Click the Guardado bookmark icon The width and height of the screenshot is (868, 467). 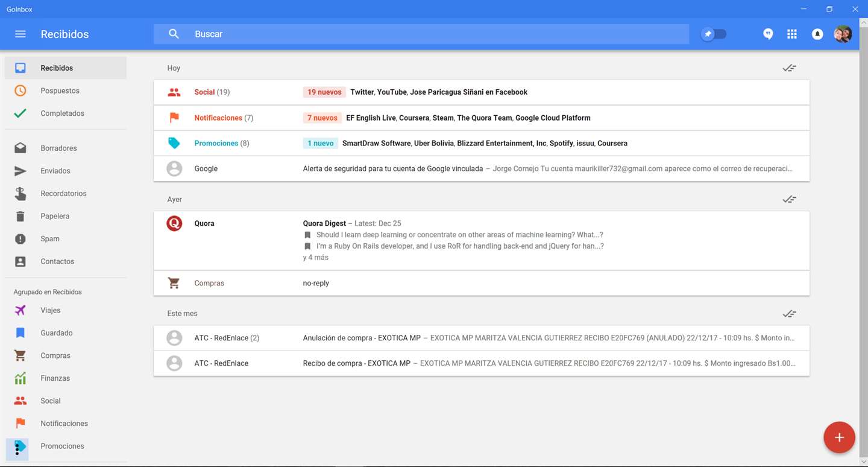coord(20,333)
